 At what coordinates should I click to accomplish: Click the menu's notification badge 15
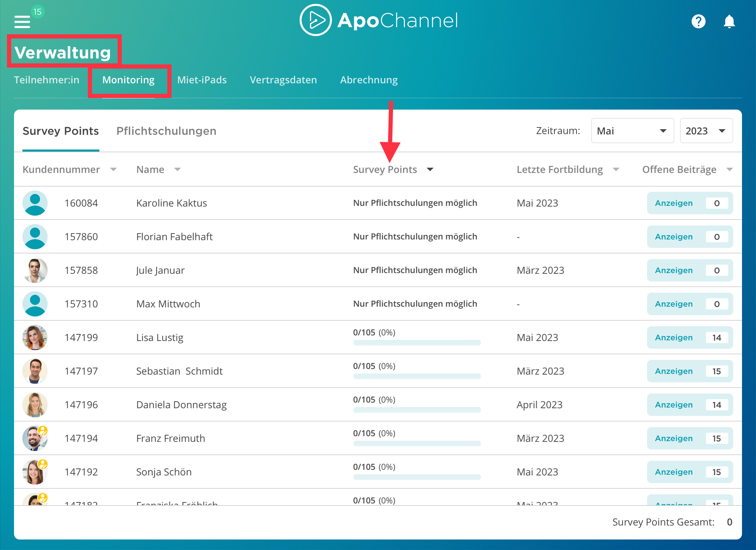click(x=37, y=12)
